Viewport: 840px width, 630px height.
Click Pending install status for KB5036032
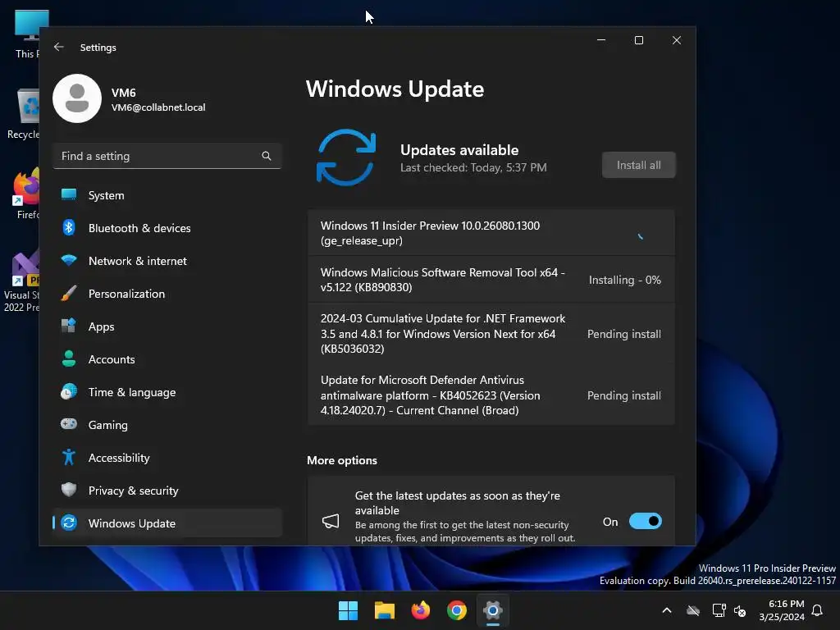pos(624,334)
